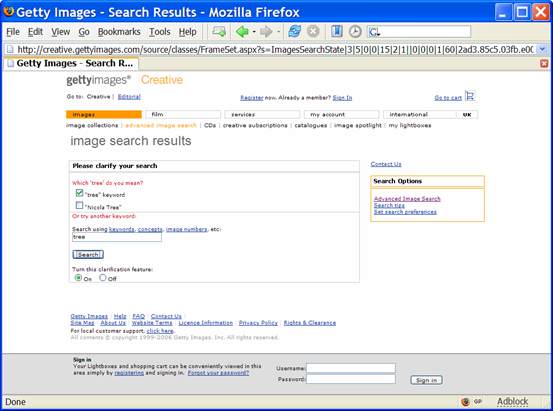Open the Edit menu
The height and width of the screenshot is (411, 553).
(x=35, y=32)
